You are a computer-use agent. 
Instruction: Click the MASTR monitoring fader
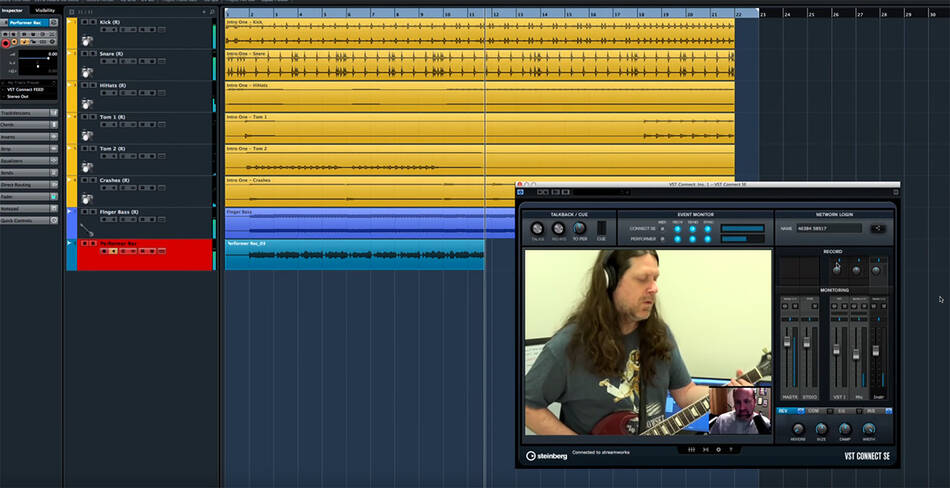pos(787,342)
